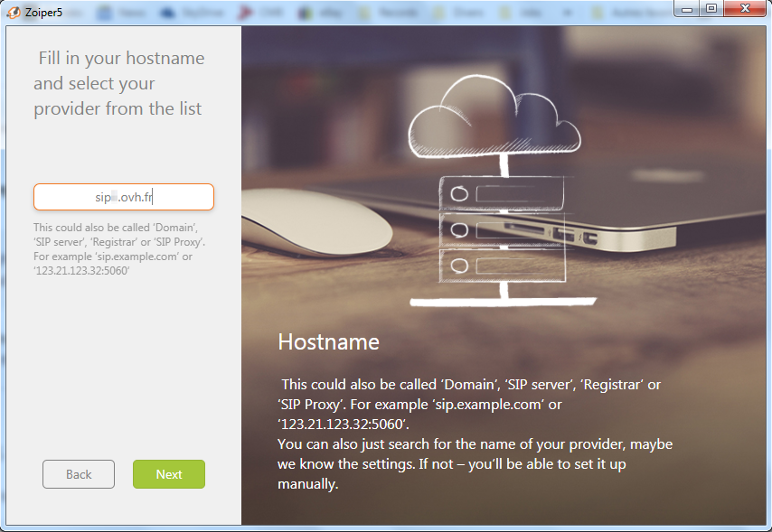
Task: Expand the bookmarks overflow chevron
Action: (x=565, y=11)
